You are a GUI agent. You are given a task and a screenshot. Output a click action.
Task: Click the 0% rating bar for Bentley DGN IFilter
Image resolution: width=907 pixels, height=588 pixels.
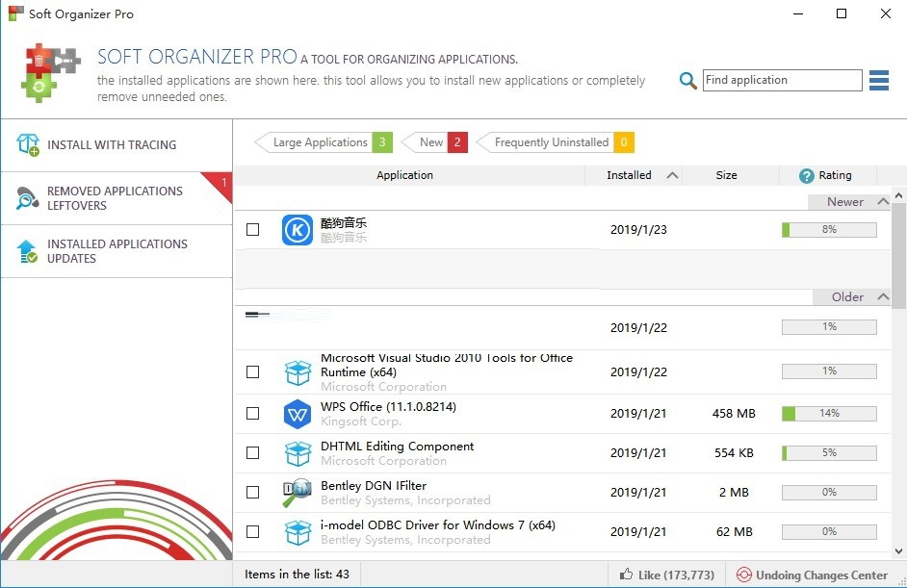(829, 492)
